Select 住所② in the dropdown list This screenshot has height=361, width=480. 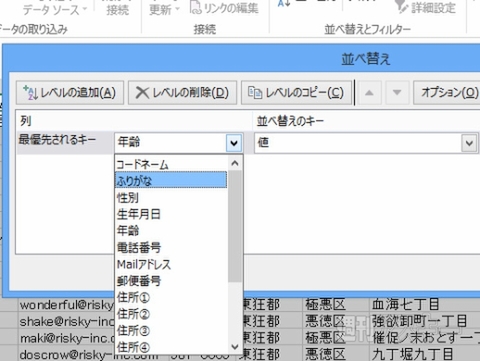coord(171,314)
